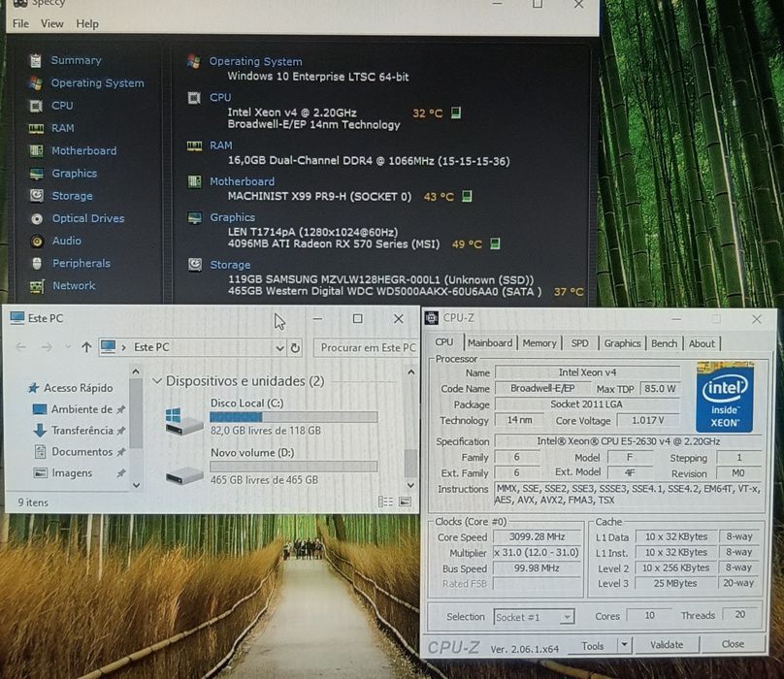The image size is (784, 679).
Task: Switch Explorer to large icons view
Action: pos(406,501)
